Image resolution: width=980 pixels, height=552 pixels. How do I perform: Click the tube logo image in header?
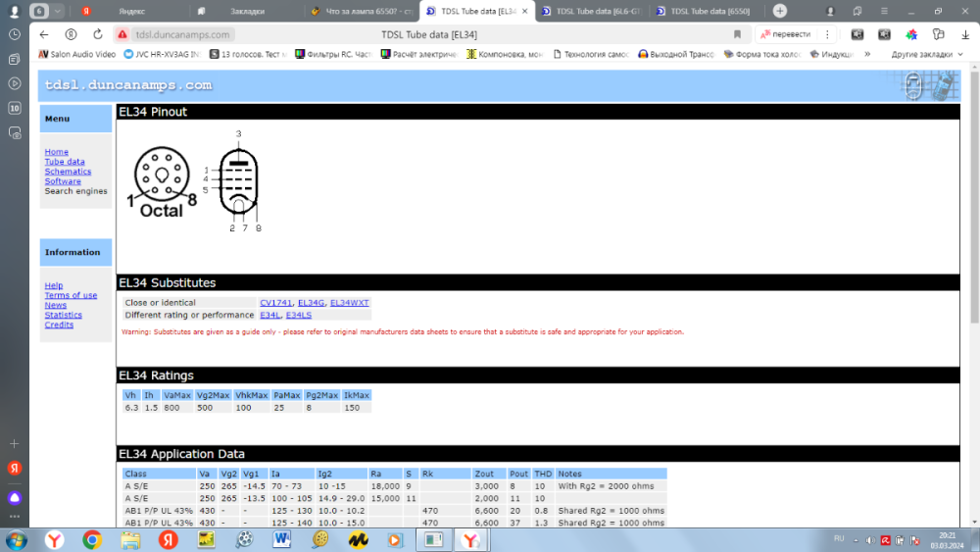[x=926, y=85]
